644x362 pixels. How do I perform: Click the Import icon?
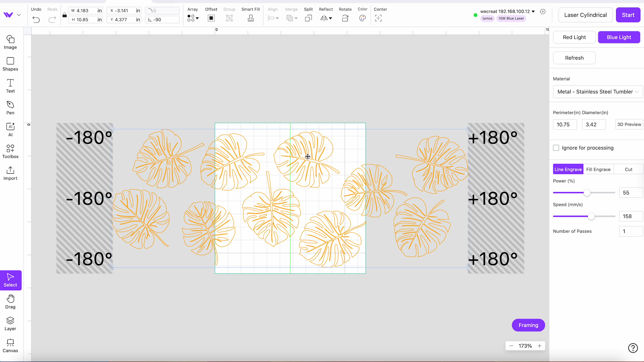coord(10,173)
